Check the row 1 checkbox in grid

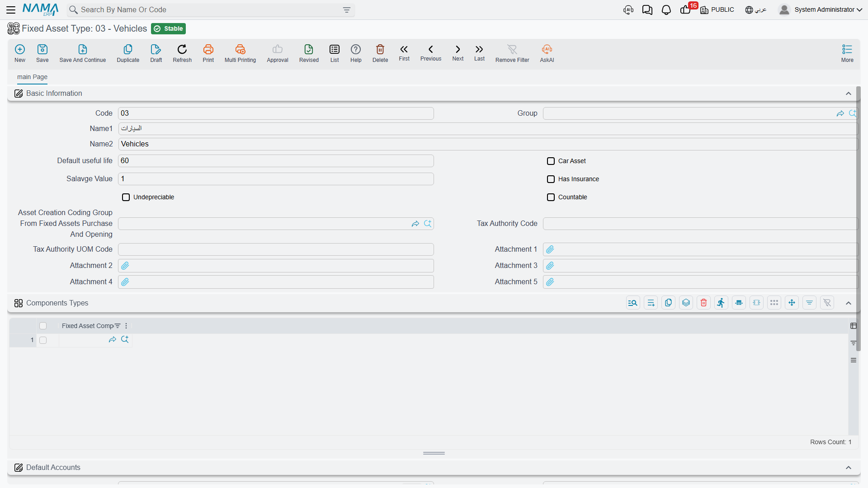pyautogui.click(x=43, y=340)
